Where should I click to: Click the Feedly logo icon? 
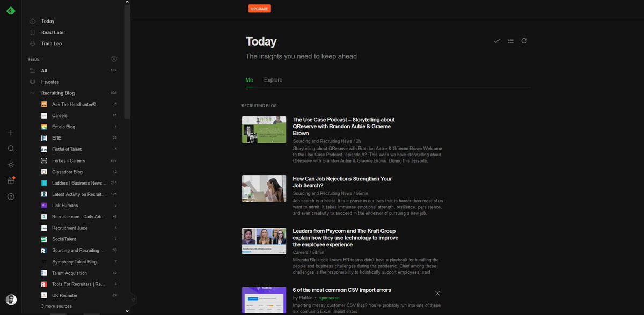pos(11,10)
